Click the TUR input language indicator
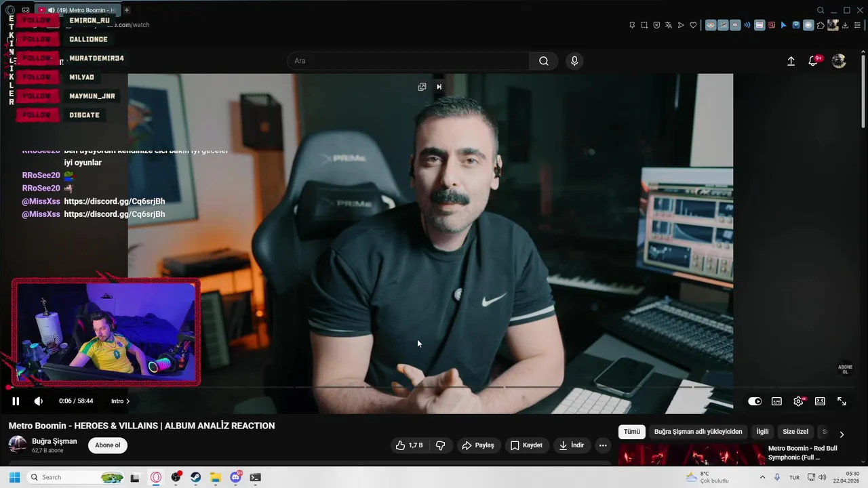The width and height of the screenshot is (868, 488). (794, 477)
